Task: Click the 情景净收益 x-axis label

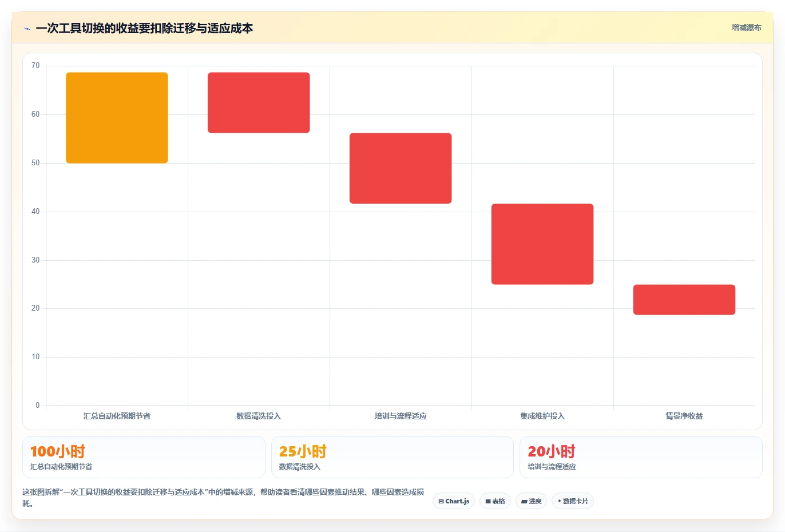Action: 684,416
